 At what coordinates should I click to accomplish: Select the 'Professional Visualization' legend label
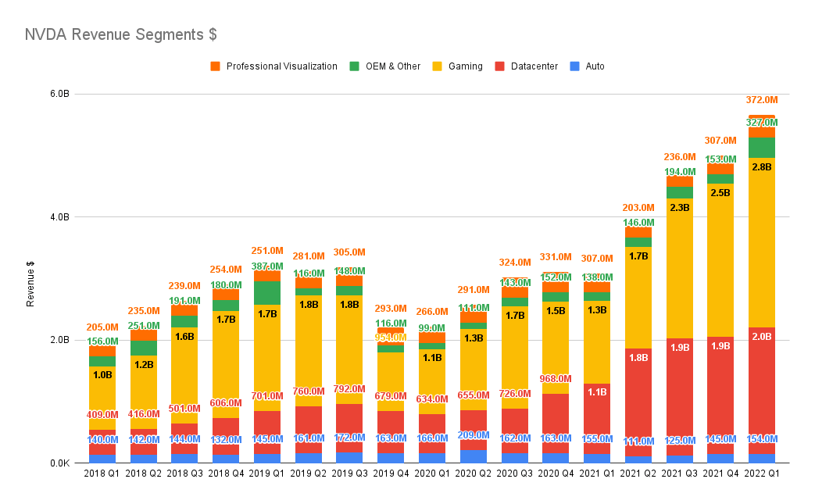click(282, 66)
